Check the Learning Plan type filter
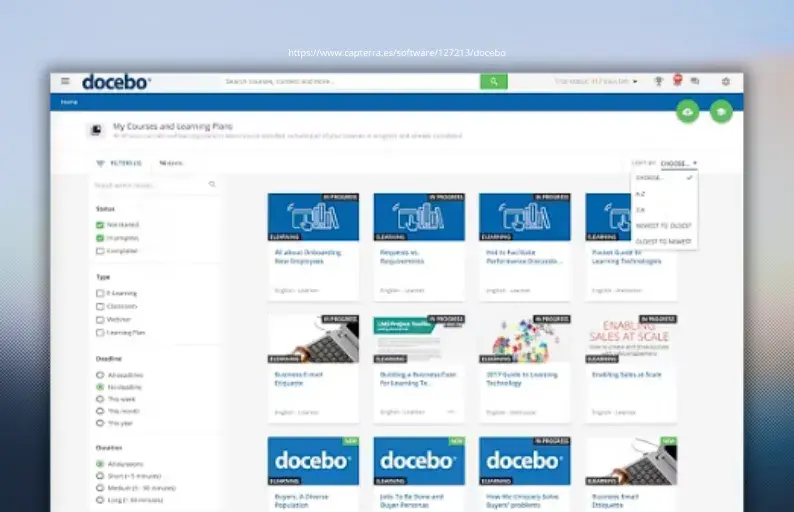The height and width of the screenshot is (512, 794). (100, 333)
